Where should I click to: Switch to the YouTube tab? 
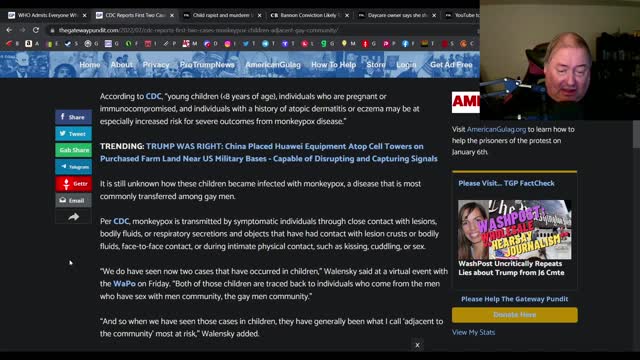click(461, 15)
